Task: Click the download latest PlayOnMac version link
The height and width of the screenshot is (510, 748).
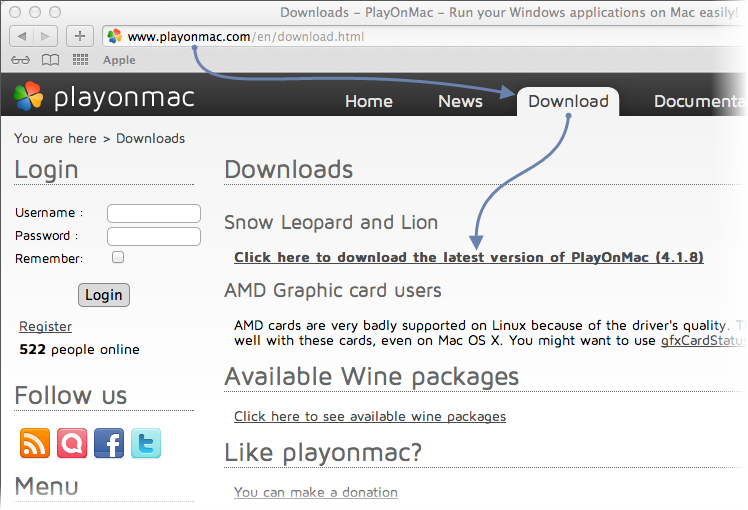Action: point(468,257)
